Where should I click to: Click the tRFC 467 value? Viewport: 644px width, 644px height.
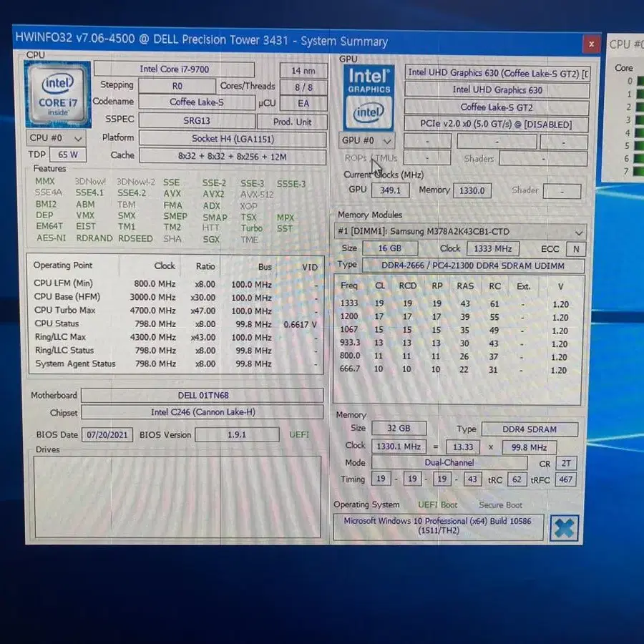tap(565, 479)
